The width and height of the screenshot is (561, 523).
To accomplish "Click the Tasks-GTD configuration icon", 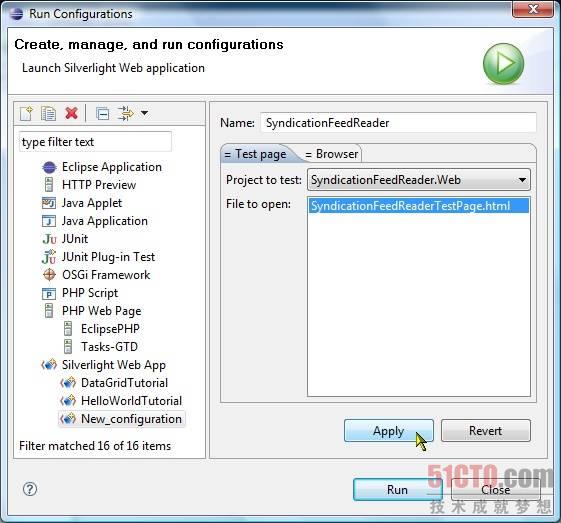I will (x=68, y=346).
